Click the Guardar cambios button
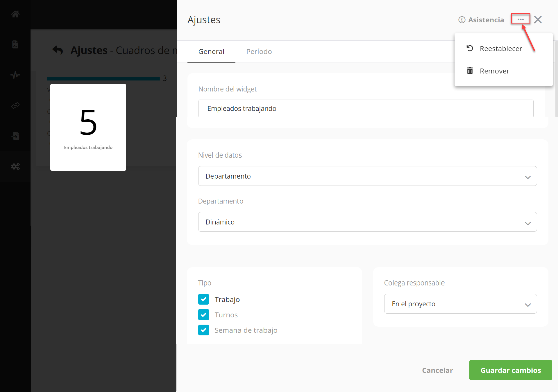 pos(510,370)
